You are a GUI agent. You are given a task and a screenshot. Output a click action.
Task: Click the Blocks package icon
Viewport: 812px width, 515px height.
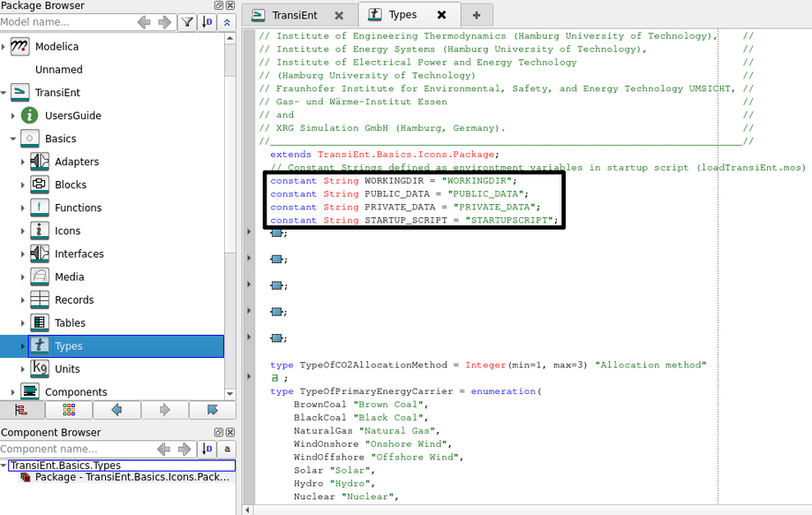(40, 185)
